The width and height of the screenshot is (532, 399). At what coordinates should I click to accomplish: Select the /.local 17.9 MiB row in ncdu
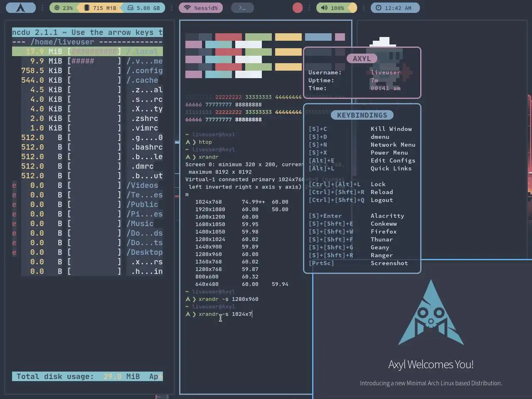(87, 52)
